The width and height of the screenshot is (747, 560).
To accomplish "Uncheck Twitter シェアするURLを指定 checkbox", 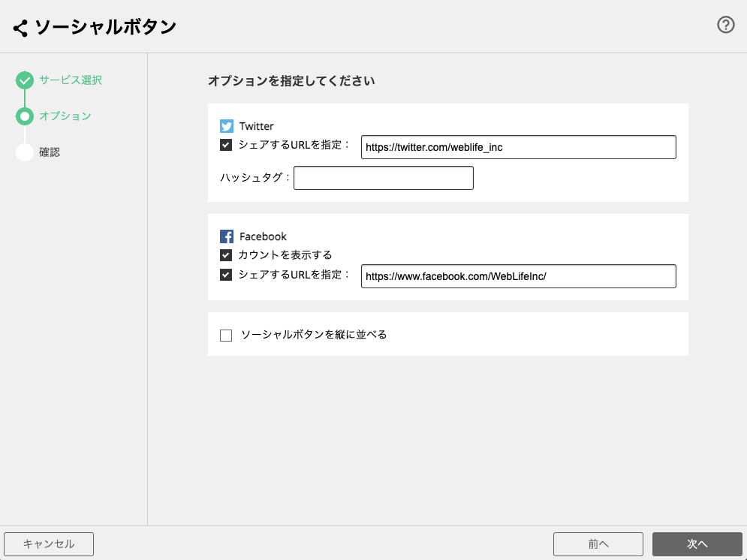I will coord(226,145).
